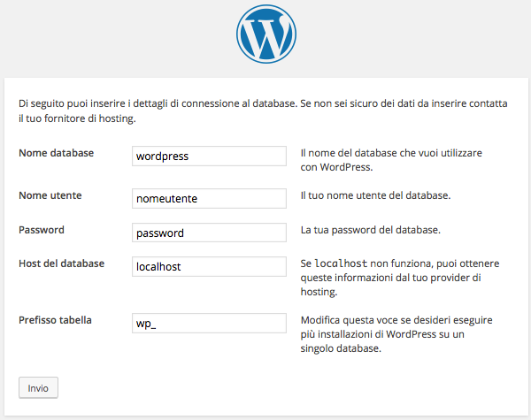Click the 'Host del database' label

(x=61, y=263)
